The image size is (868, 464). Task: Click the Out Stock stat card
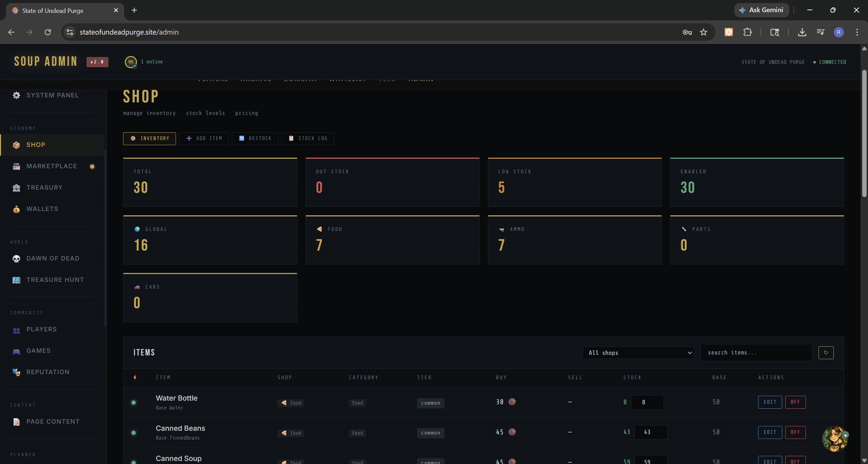392,182
